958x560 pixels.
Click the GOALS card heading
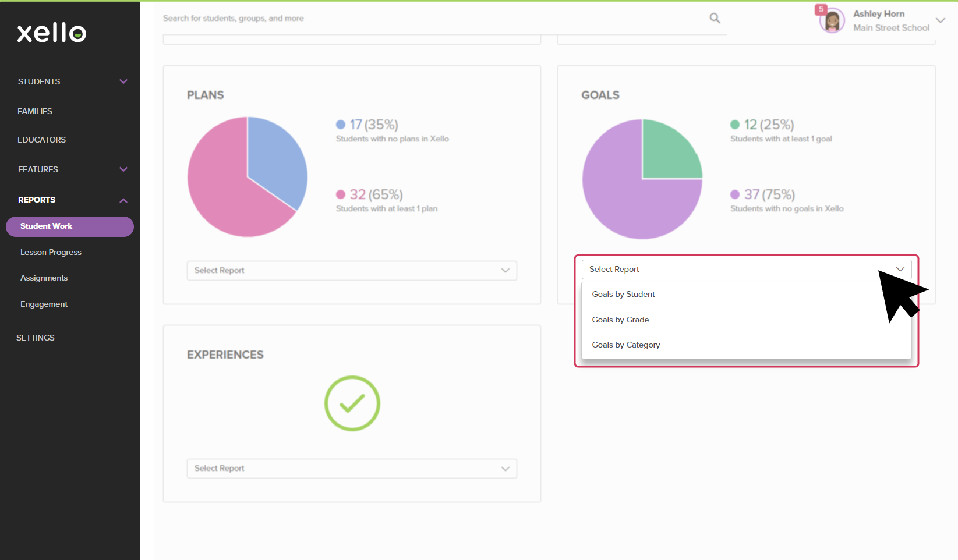point(600,95)
